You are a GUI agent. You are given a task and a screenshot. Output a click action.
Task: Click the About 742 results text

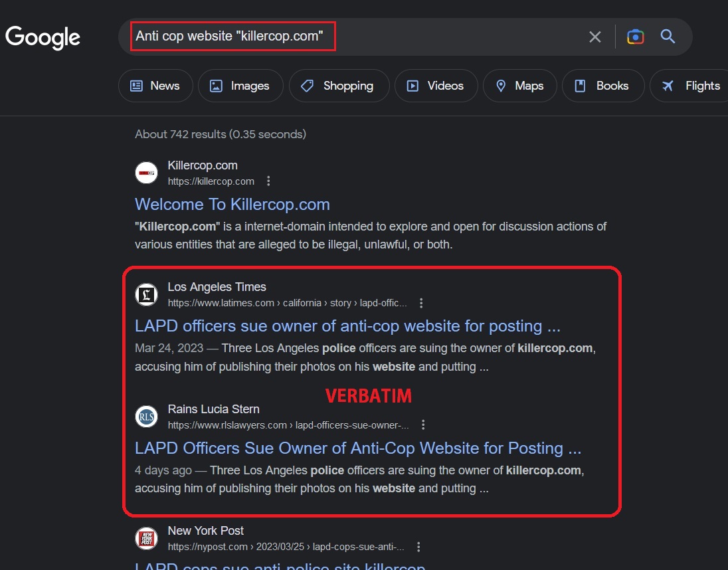point(221,134)
